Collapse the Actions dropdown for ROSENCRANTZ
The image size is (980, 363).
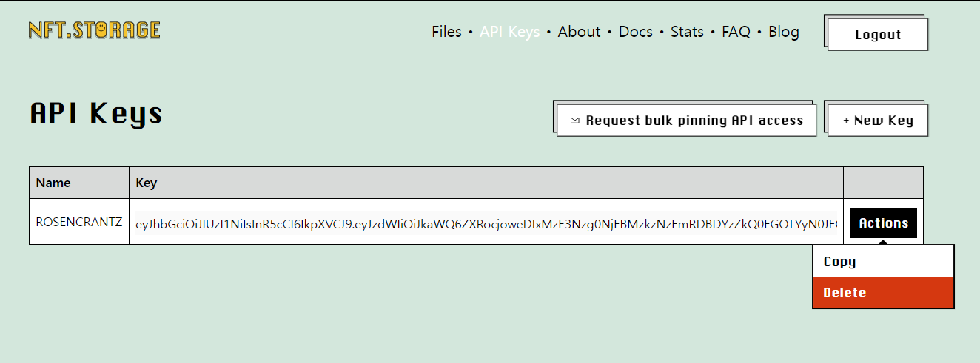[x=884, y=223]
